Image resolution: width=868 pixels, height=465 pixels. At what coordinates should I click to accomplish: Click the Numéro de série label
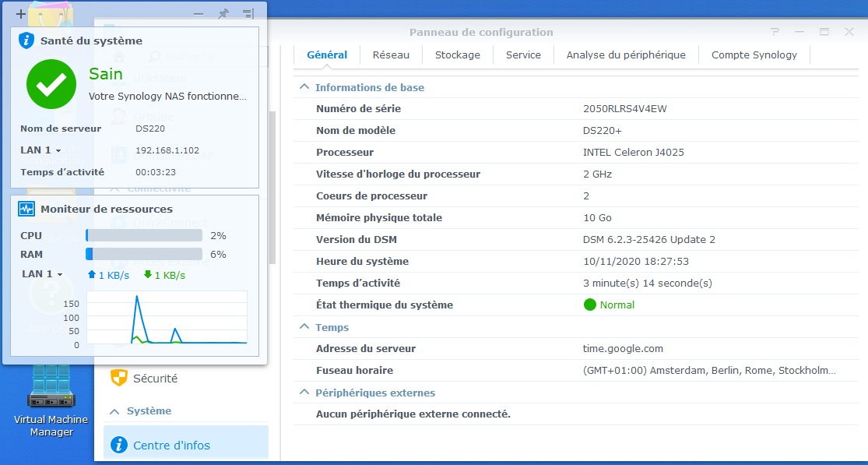coord(359,109)
